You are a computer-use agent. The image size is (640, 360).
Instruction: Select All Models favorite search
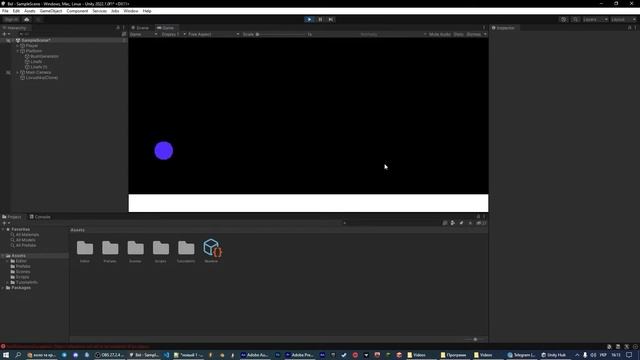(23, 240)
